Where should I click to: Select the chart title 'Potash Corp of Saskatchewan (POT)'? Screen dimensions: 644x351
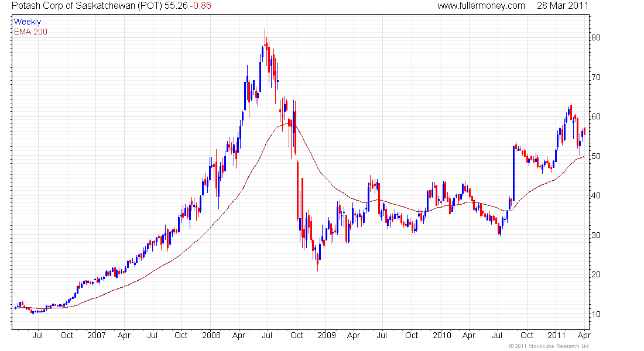point(87,6)
